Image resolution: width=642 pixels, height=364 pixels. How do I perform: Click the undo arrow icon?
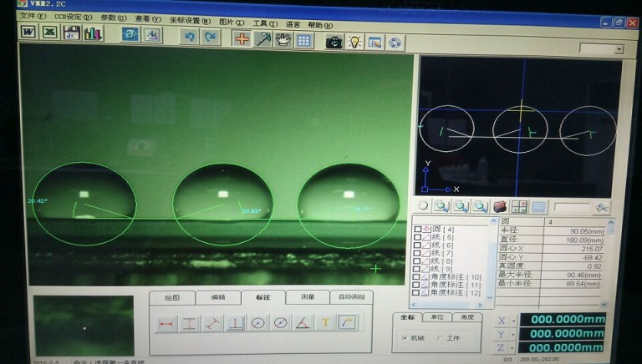coord(190,37)
